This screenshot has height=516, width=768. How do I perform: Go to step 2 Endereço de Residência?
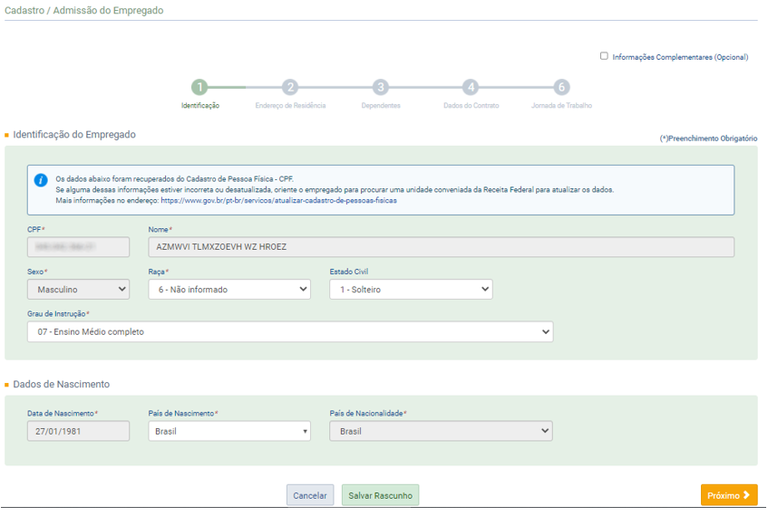click(290, 88)
